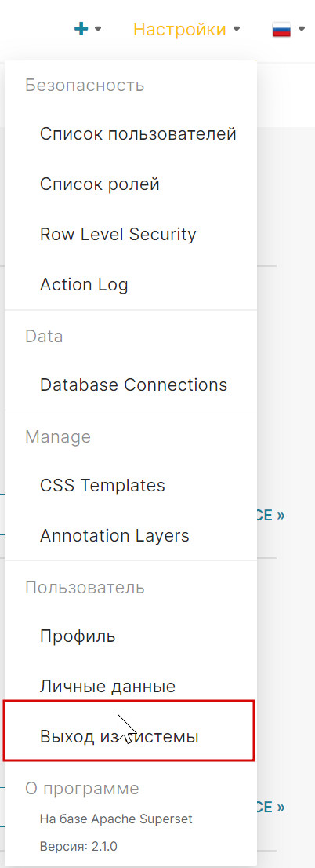
Task: Click the Russian flag language icon
Action: click(282, 29)
